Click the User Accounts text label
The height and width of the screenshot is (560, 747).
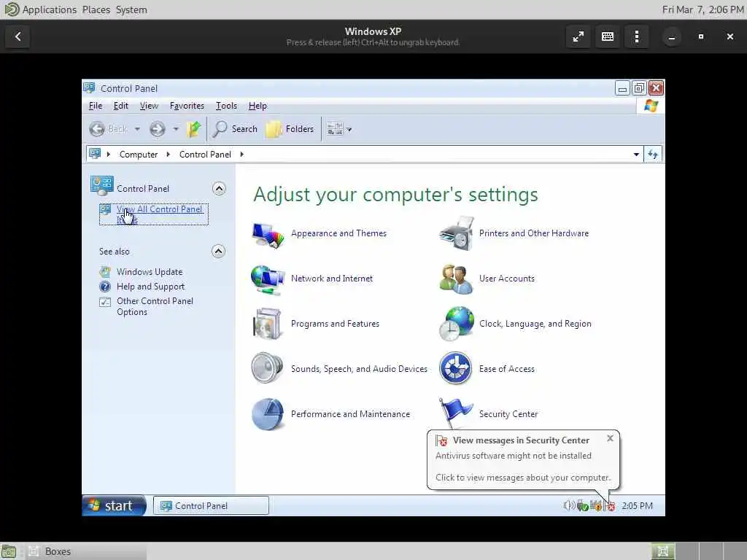507,279
